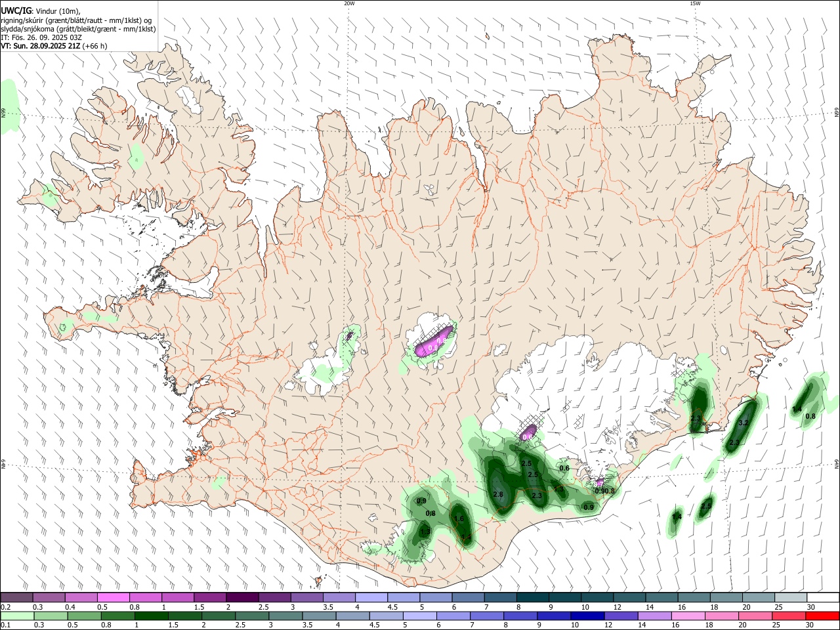Viewport: 840px width, 630px height.
Task: Click the "UWC/IG: Vindur (10m)" title text
Action: 41,10
